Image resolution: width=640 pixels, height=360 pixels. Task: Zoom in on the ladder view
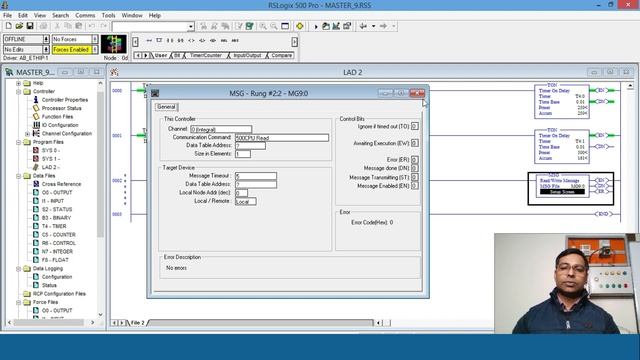[x=263, y=26]
